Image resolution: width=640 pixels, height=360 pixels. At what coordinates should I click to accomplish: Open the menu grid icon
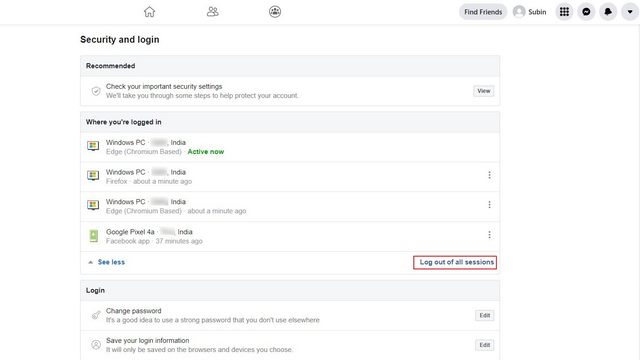[x=564, y=12]
